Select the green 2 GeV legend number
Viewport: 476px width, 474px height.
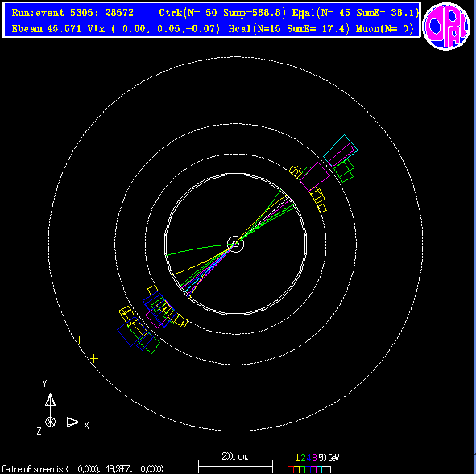(x=303, y=458)
